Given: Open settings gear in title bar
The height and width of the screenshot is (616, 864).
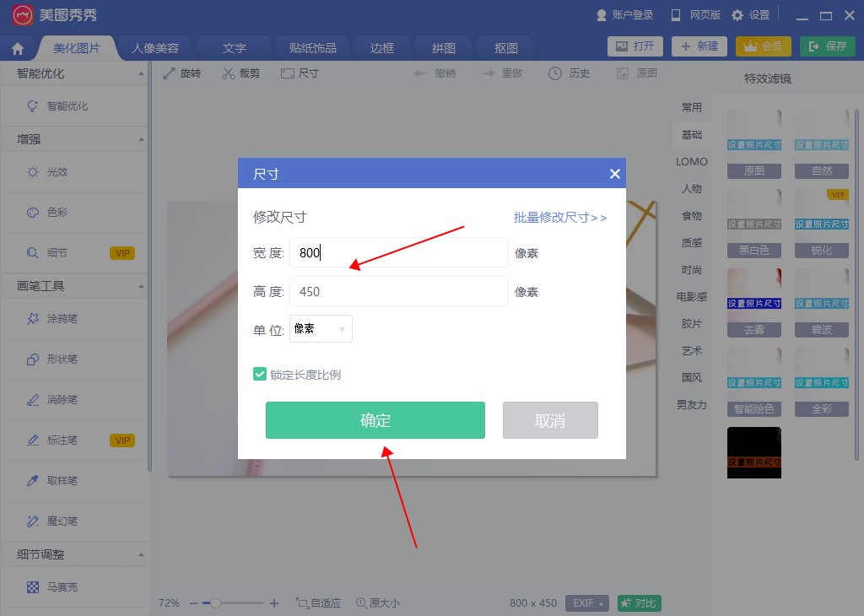Looking at the screenshot, I should pos(737,15).
